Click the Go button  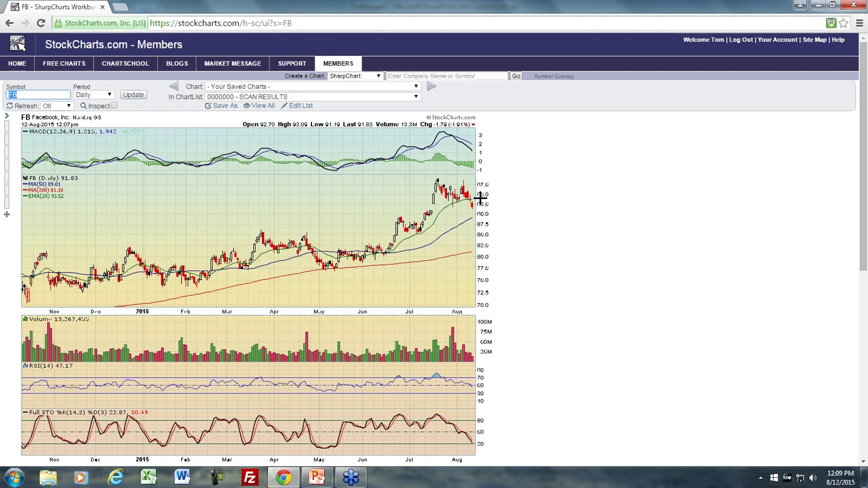[516, 76]
